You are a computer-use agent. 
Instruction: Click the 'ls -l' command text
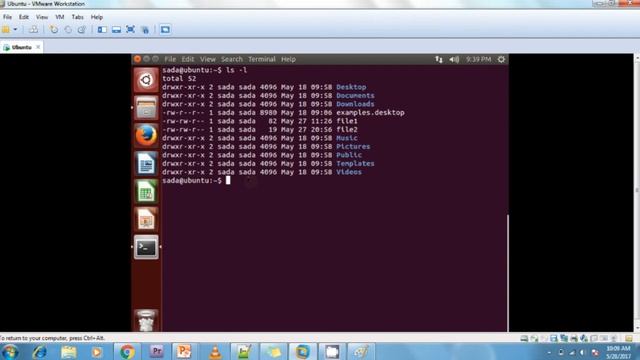[236, 70]
